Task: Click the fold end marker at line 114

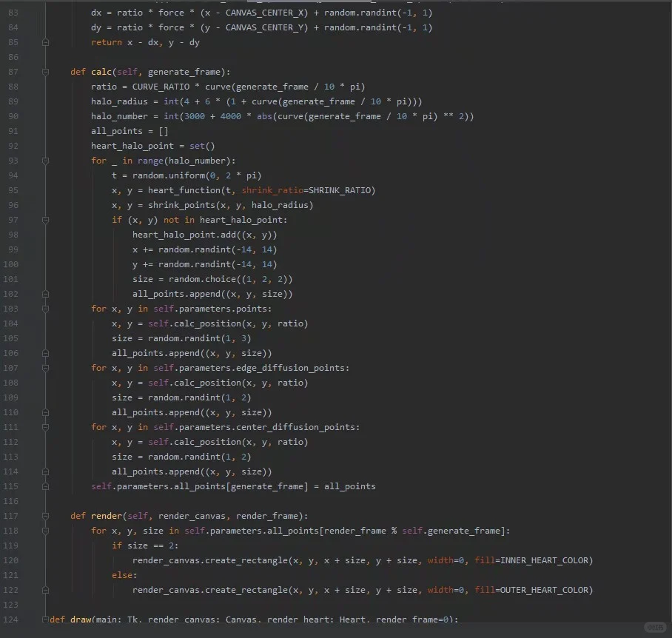Action: (x=45, y=471)
